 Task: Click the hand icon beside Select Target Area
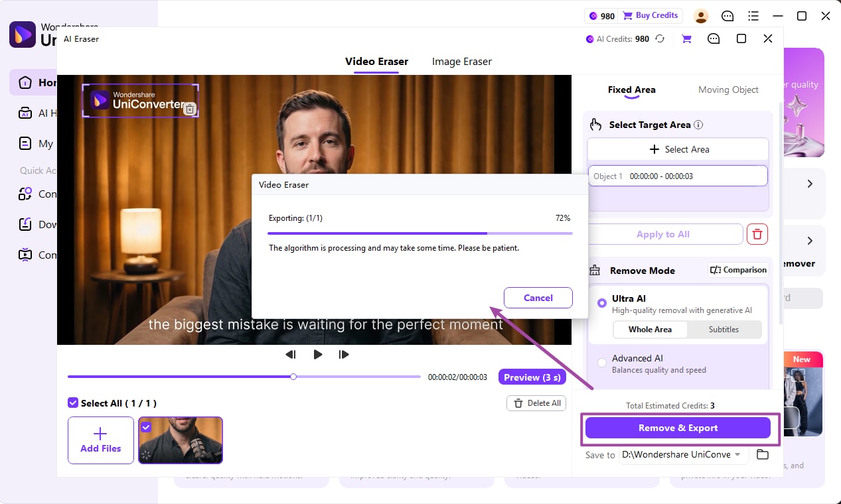pyautogui.click(x=595, y=125)
